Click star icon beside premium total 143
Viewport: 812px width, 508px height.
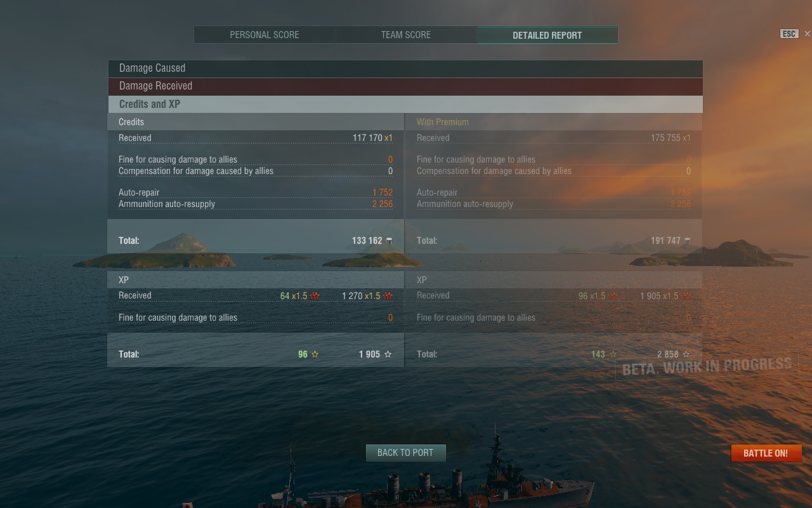point(613,354)
